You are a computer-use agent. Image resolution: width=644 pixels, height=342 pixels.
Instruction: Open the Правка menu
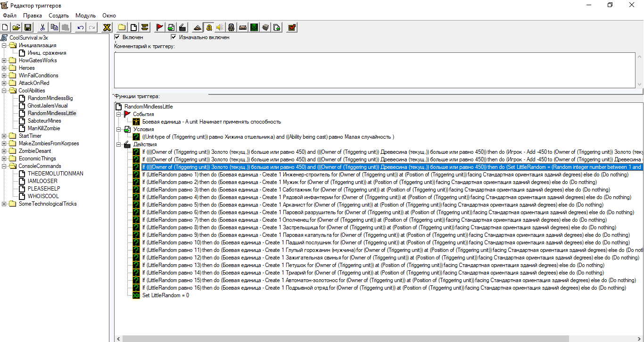33,16
